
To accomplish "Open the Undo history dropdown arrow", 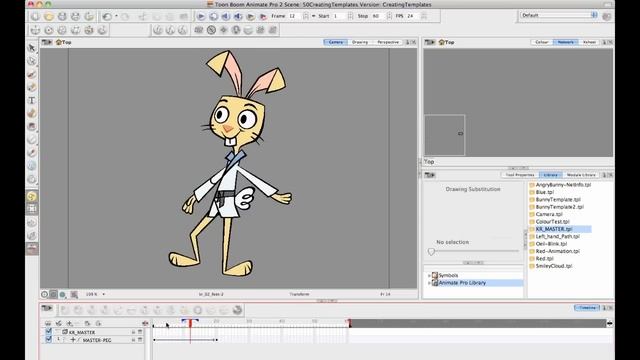I will (x=116, y=16).
